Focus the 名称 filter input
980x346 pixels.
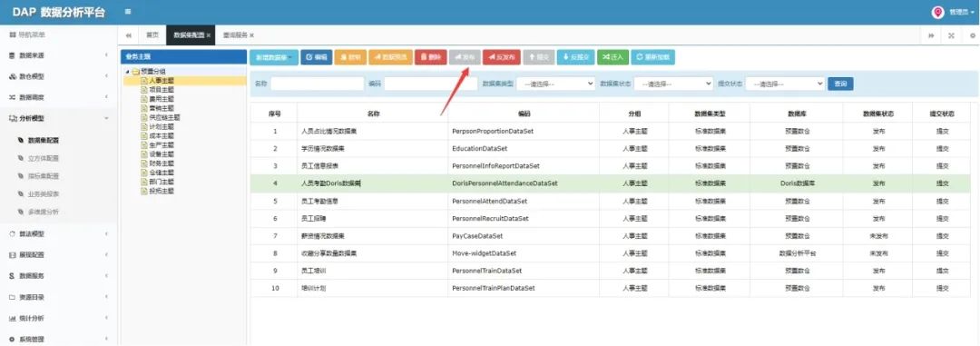317,84
